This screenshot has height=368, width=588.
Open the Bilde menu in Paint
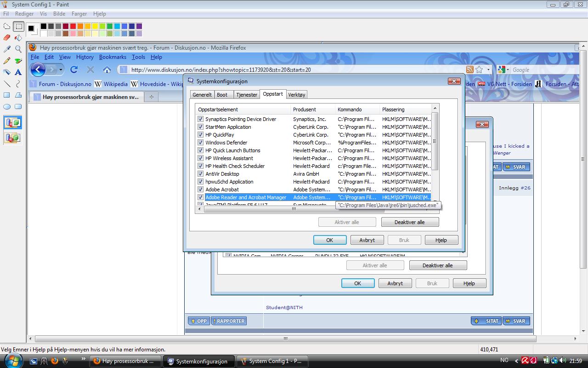click(59, 14)
